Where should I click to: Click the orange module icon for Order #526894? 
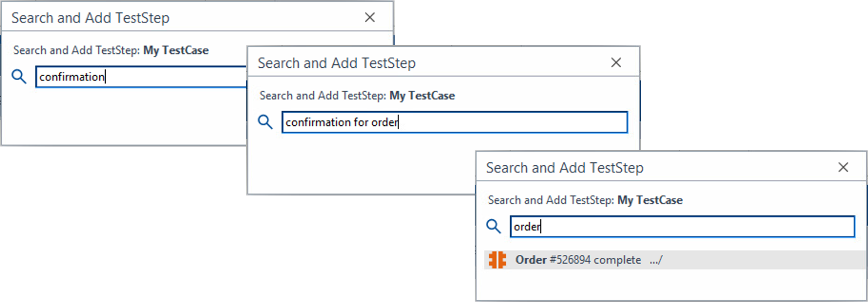pyautogui.click(x=497, y=260)
